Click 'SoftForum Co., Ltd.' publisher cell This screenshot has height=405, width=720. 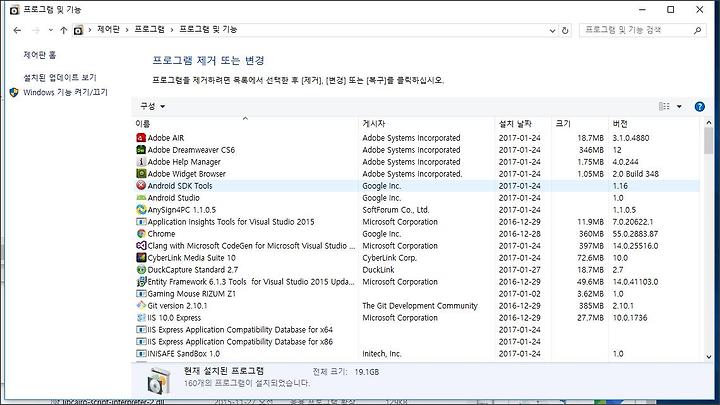click(x=396, y=210)
